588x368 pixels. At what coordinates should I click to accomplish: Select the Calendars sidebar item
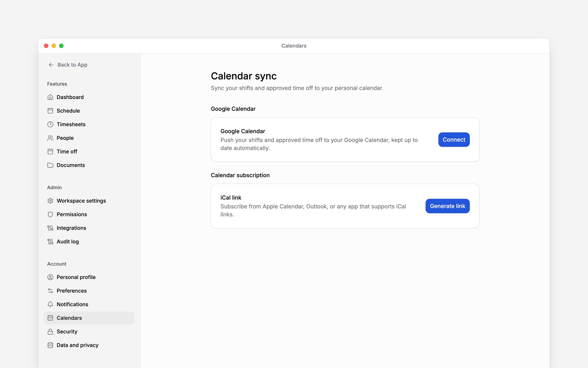(x=89, y=318)
